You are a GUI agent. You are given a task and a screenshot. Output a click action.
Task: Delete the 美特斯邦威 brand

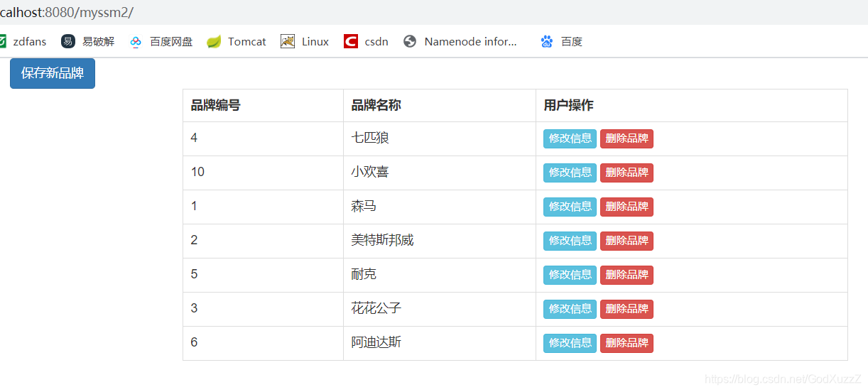(626, 241)
